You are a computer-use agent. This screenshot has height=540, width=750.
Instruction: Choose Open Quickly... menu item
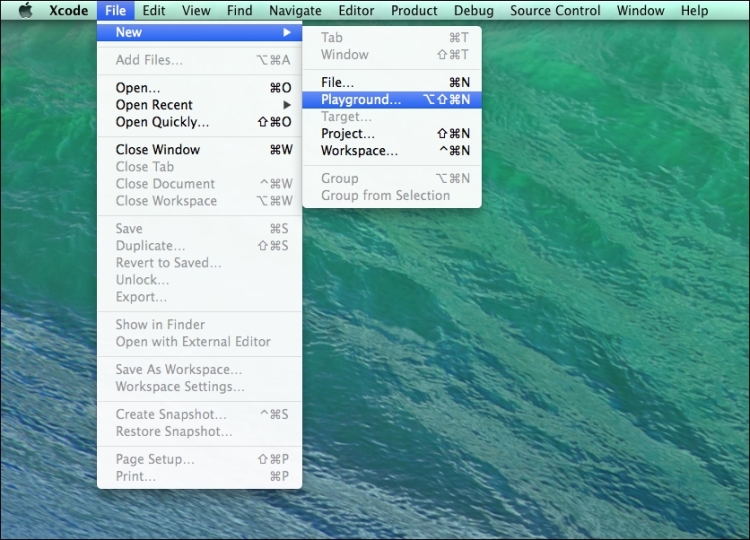pyautogui.click(x=199, y=122)
